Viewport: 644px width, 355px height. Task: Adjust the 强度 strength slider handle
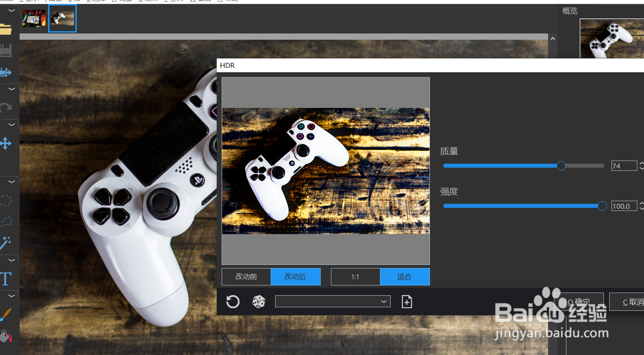tap(602, 206)
